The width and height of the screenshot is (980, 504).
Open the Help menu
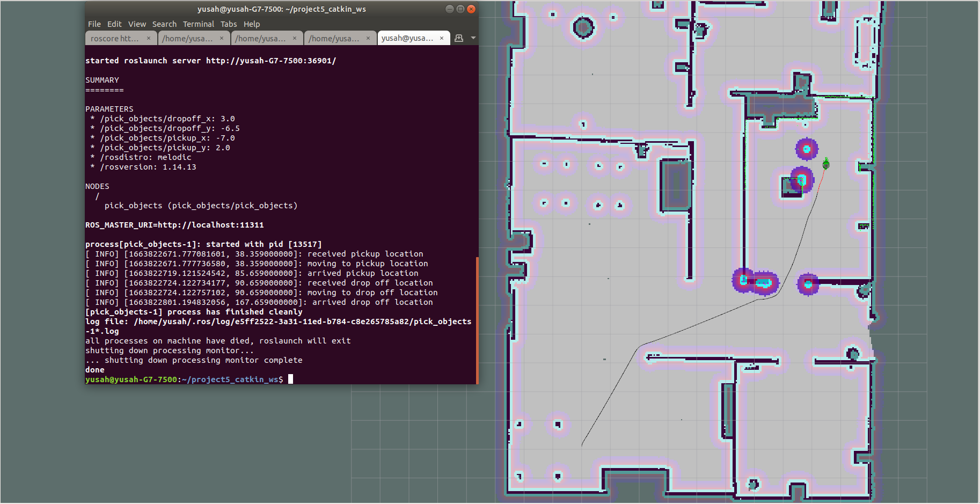pyautogui.click(x=252, y=24)
